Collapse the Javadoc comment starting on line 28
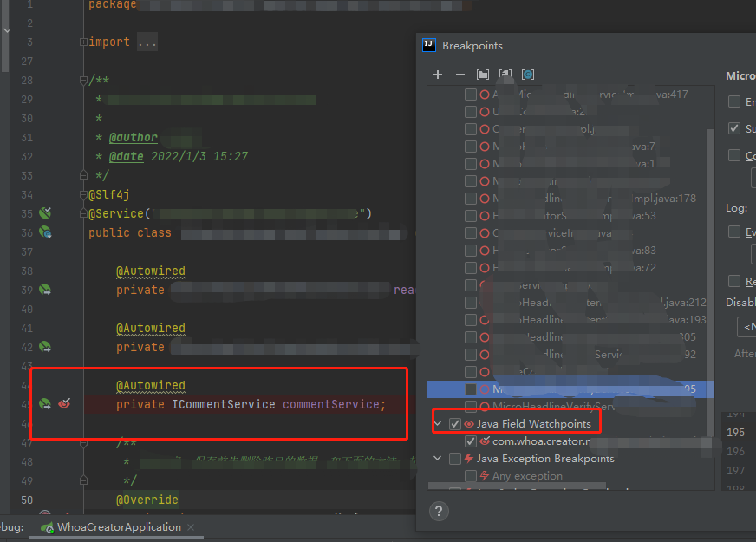The width and height of the screenshot is (756, 542). (83, 80)
